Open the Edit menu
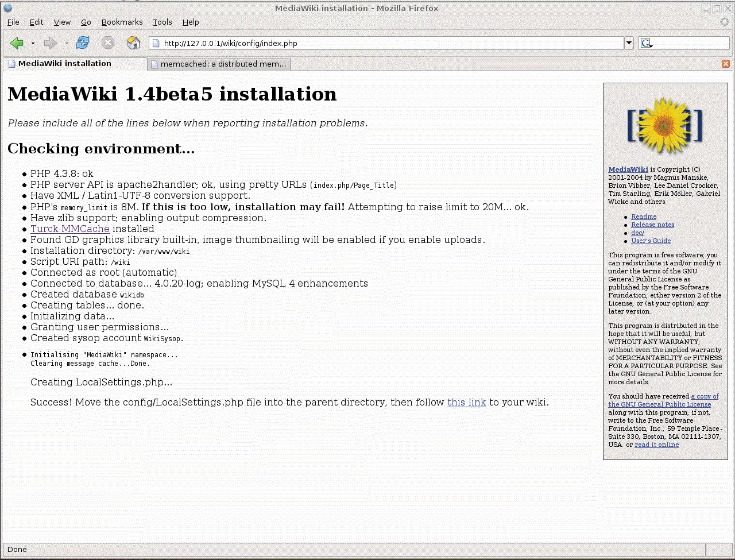This screenshot has height=560, width=735. coord(37,22)
